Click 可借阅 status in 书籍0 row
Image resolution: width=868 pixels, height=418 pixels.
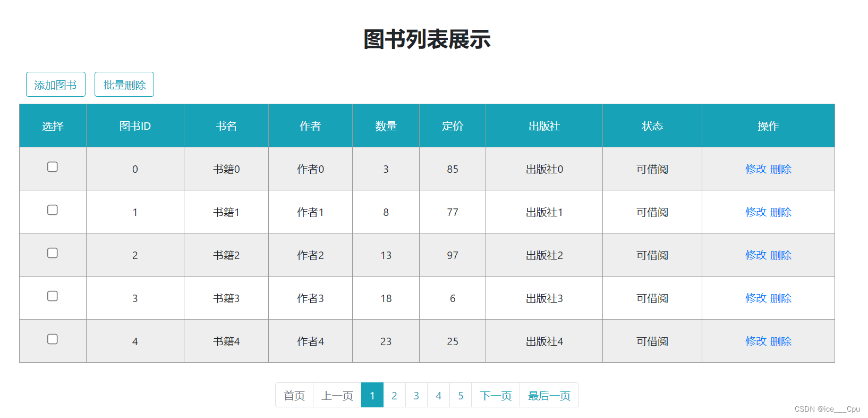pyautogui.click(x=652, y=169)
